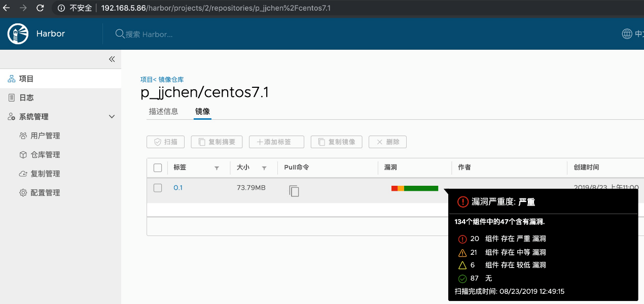Click the 日志 logs icon in sidebar

pyautogui.click(x=12, y=97)
